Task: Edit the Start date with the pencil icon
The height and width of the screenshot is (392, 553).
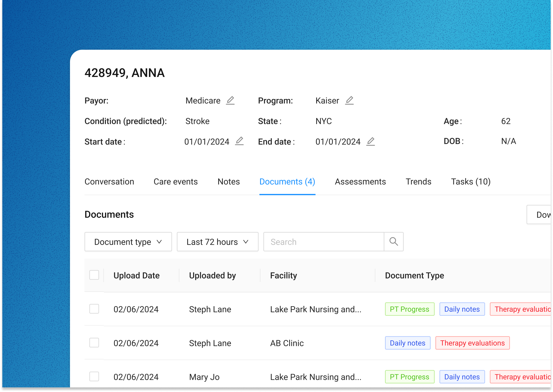Action: [x=239, y=141]
